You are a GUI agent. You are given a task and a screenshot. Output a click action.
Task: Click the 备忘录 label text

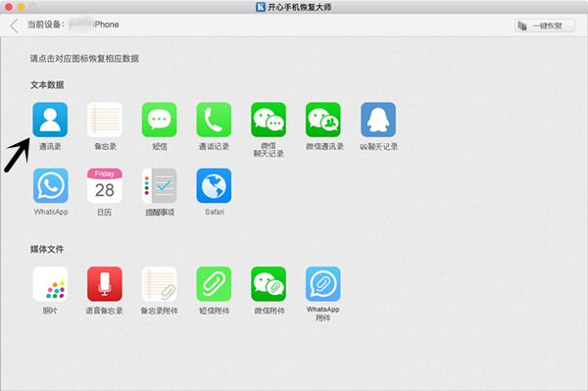coord(105,146)
